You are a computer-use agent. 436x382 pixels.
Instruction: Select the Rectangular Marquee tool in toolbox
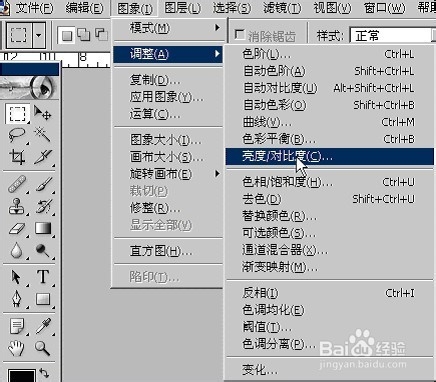(17, 114)
